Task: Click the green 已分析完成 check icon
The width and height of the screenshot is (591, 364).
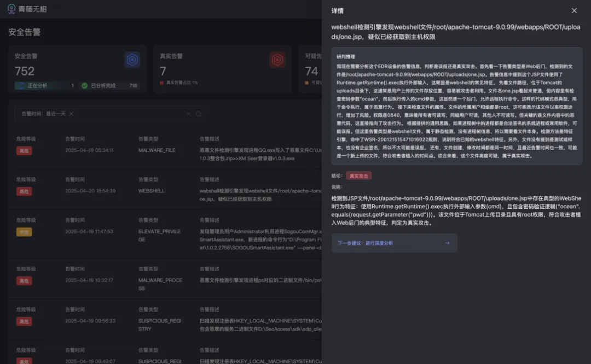Action: 84,85
